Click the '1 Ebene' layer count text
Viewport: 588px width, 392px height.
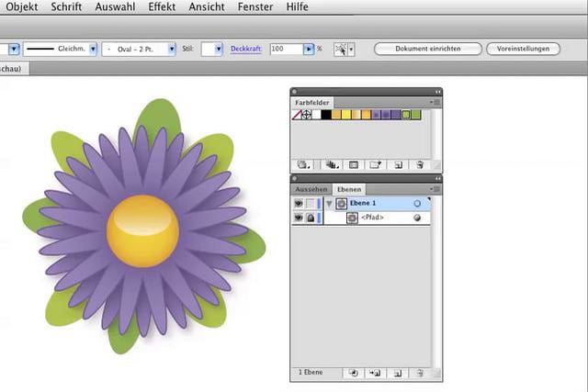click(311, 372)
